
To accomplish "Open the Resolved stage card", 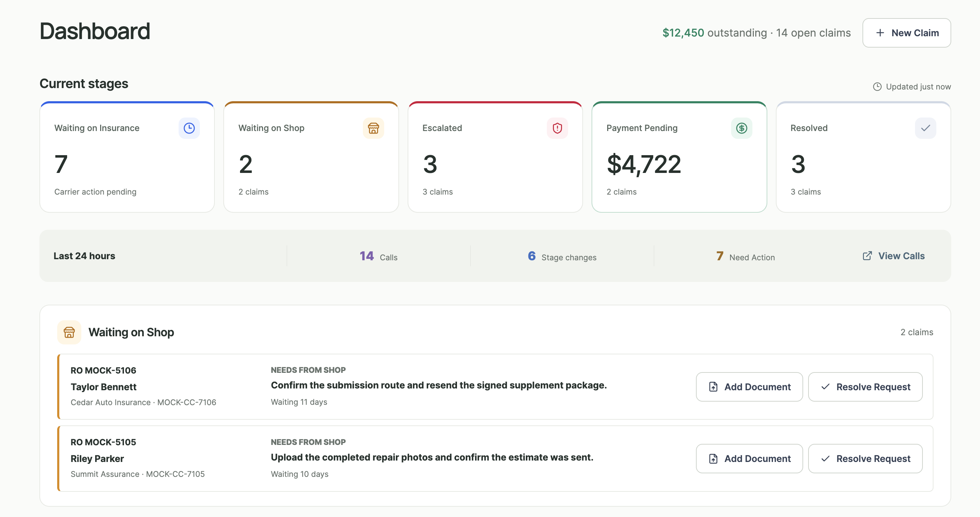I will click(x=863, y=157).
